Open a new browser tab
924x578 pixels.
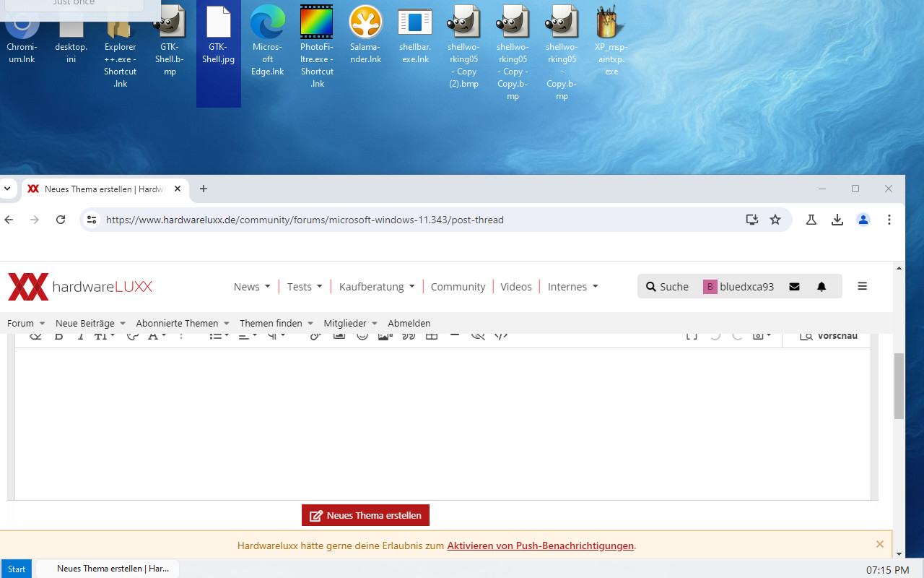point(204,189)
